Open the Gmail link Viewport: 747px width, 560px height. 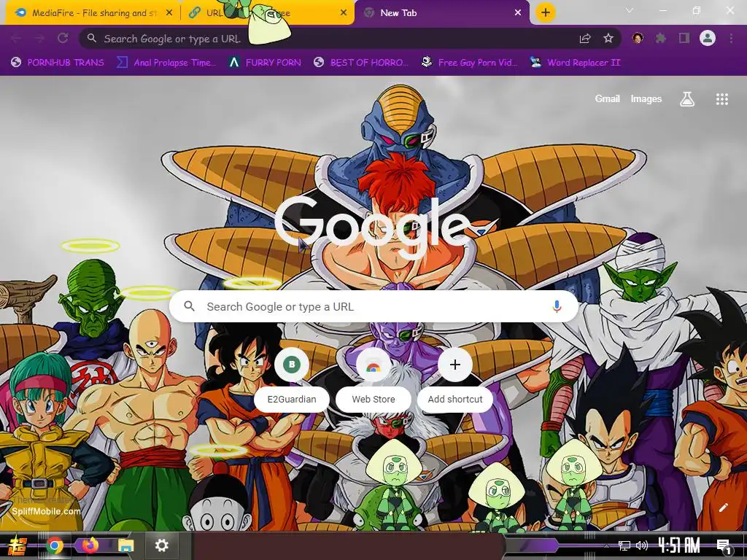coord(607,98)
